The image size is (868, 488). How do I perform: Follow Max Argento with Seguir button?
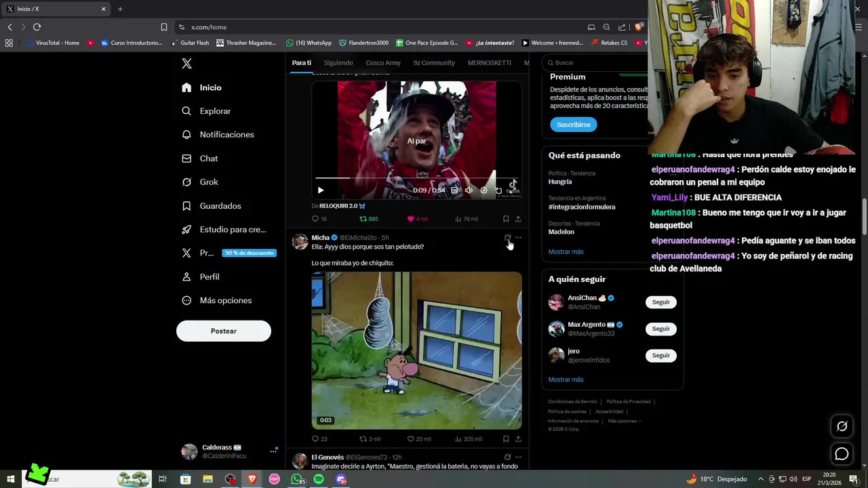pyautogui.click(x=660, y=329)
